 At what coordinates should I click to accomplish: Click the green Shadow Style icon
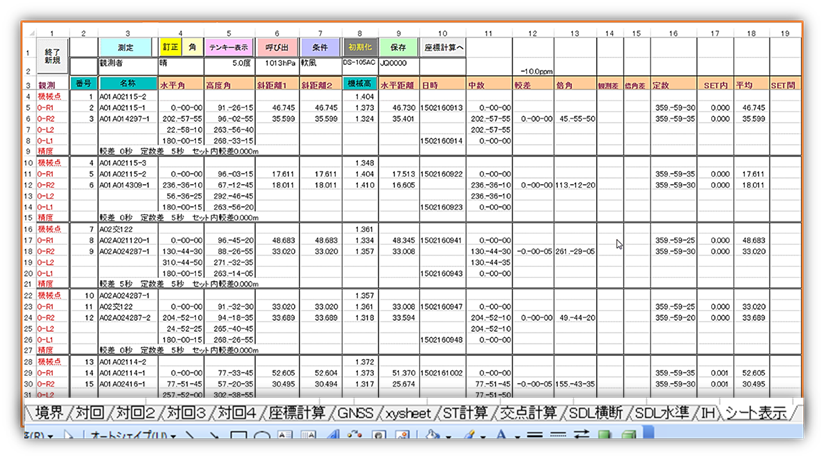[x=604, y=437]
